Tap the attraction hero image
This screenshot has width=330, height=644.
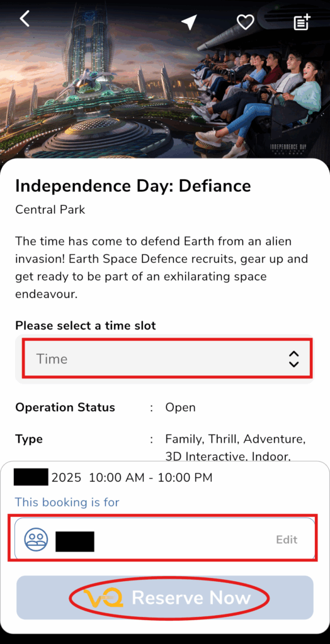(x=164, y=80)
